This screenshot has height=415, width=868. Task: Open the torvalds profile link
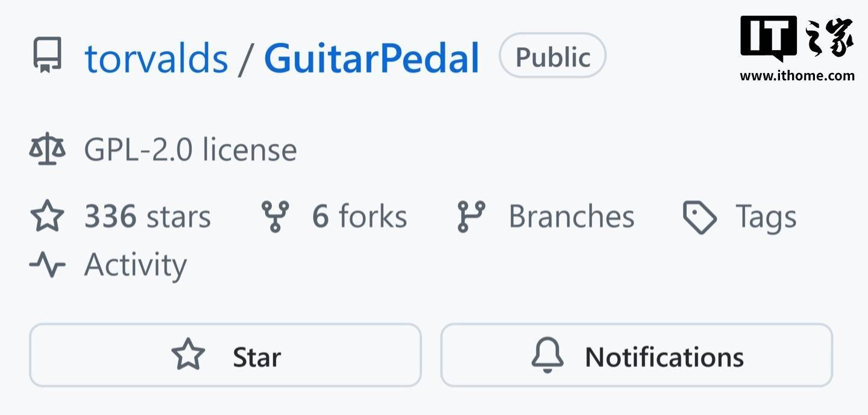[156, 58]
